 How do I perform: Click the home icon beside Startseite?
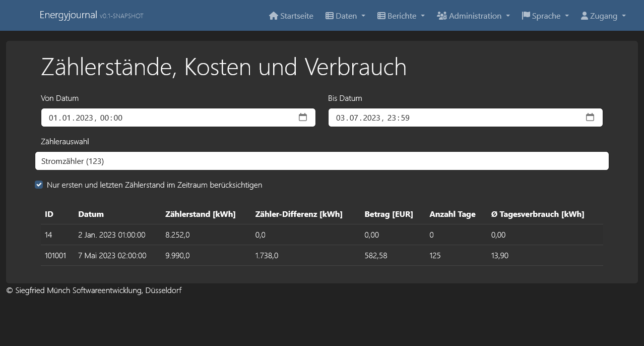click(x=273, y=16)
